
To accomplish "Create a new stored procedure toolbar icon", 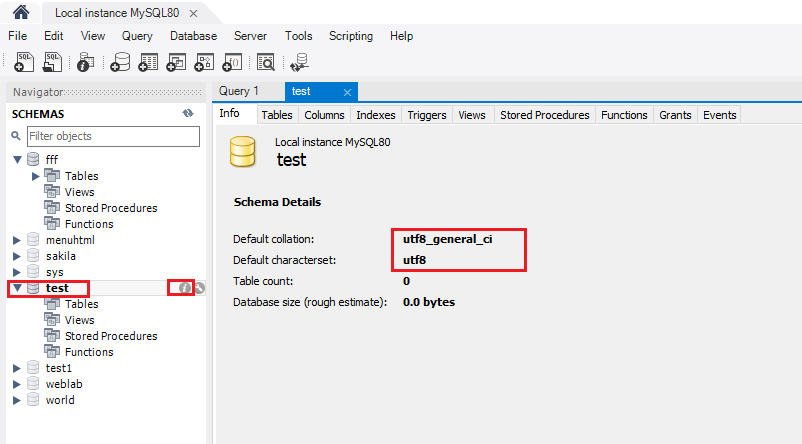I will point(204,62).
